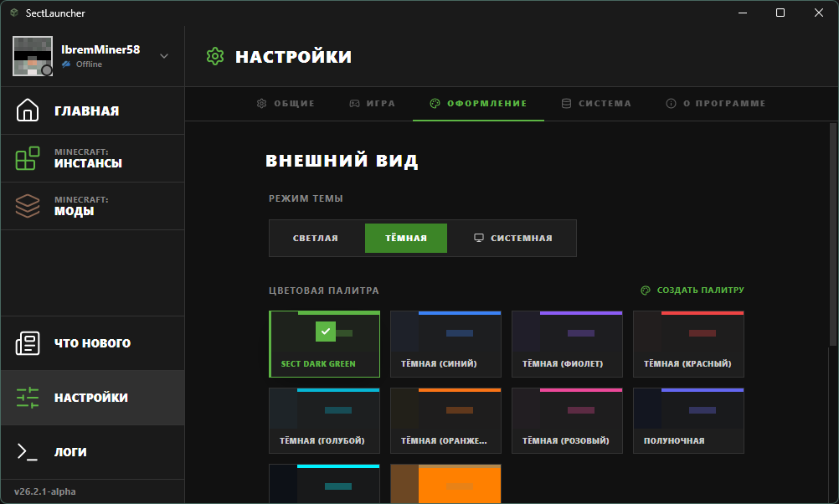Viewport: 839px width, 504px height.
Task: Open the О ПРОГРАММЕ section
Action: (716, 103)
